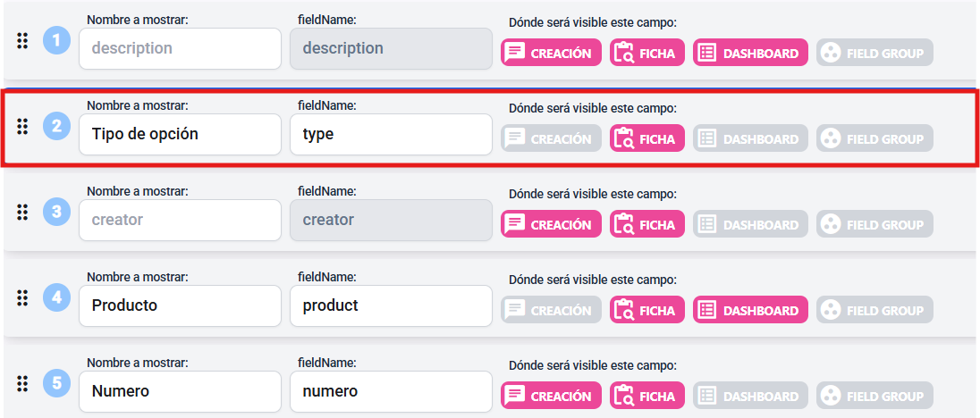
Task: Click the 'Tipo de opción' display name input
Action: pyautogui.click(x=180, y=135)
